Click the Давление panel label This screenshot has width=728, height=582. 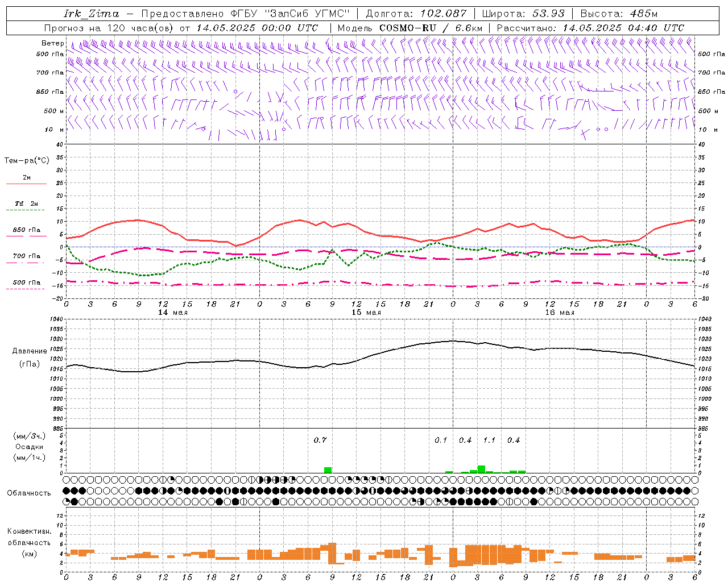point(30,351)
